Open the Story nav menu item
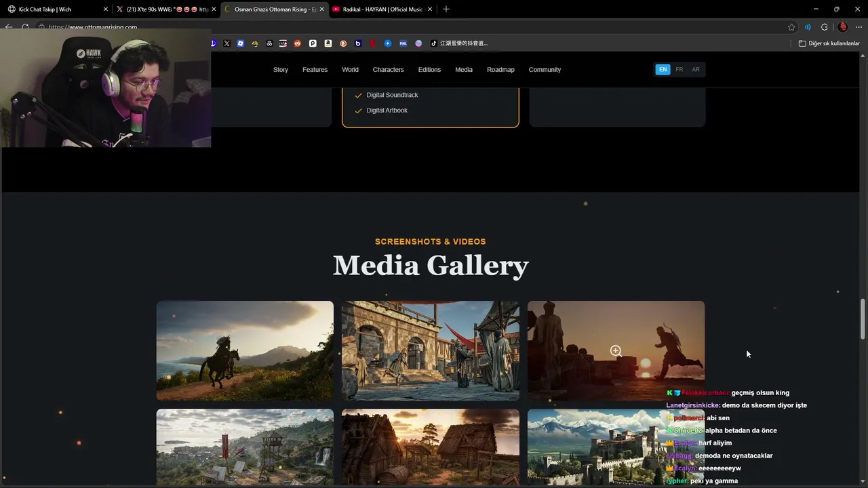 pyautogui.click(x=281, y=70)
